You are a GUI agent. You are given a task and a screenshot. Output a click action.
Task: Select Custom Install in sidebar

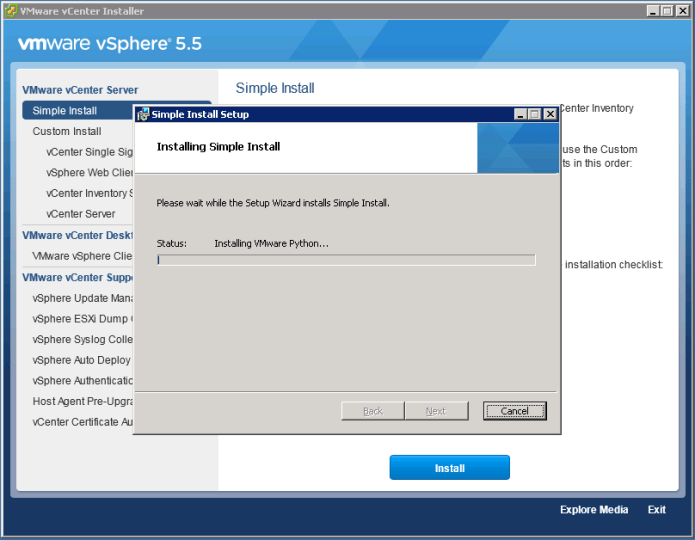pyautogui.click(x=67, y=131)
